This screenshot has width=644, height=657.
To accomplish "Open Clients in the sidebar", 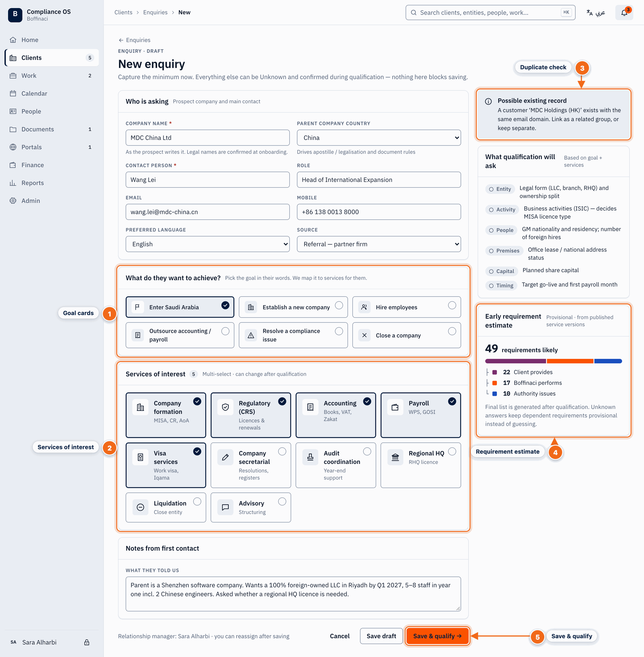I will tap(52, 58).
